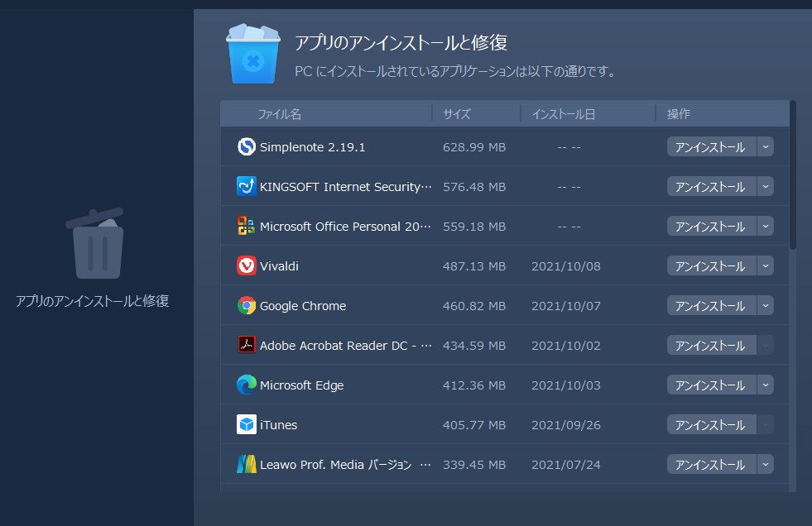812x526 pixels.
Task: Expand uninstall options for Simplenote
Action: point(766,147)
